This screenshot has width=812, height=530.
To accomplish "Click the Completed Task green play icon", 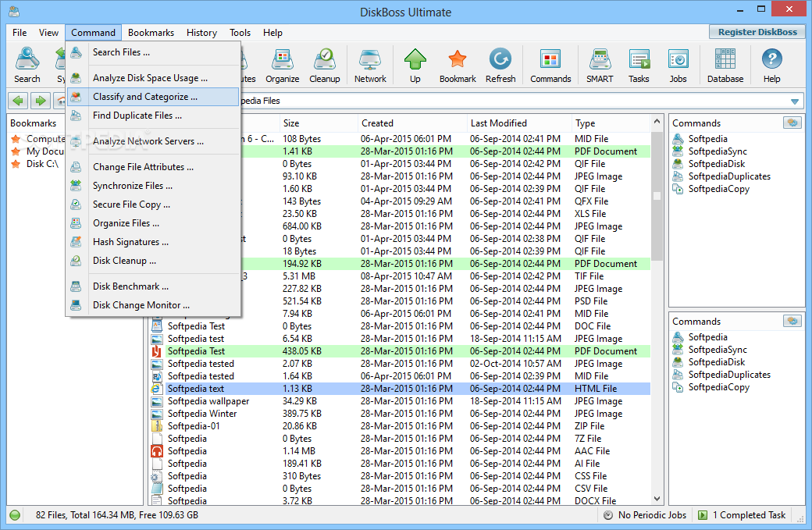I will [x=703, y=515].
